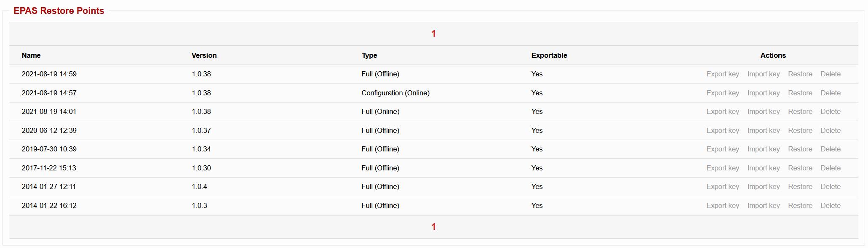868x248 pixels.
Task: Restore the oldest backup version 1.0.3
Action: coord(800,205)
